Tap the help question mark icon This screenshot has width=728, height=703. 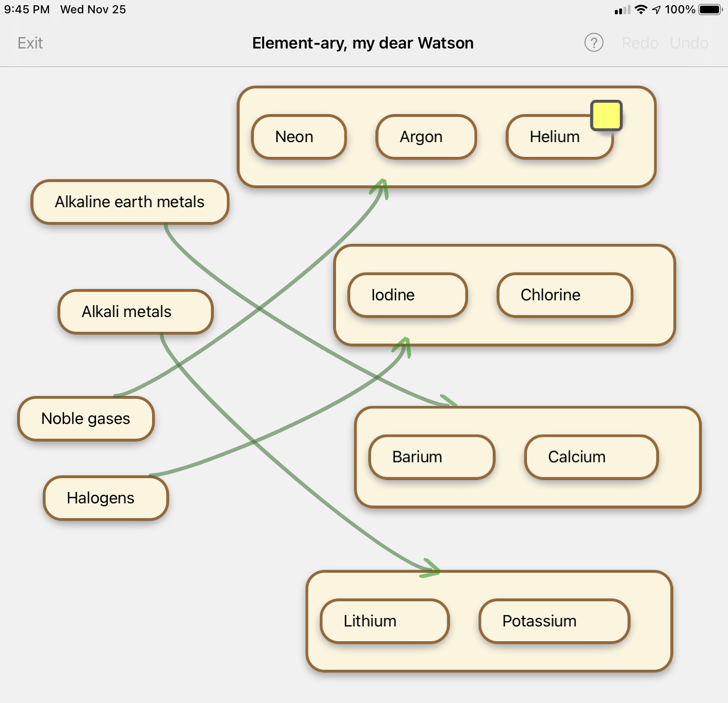tap(594, 43)
